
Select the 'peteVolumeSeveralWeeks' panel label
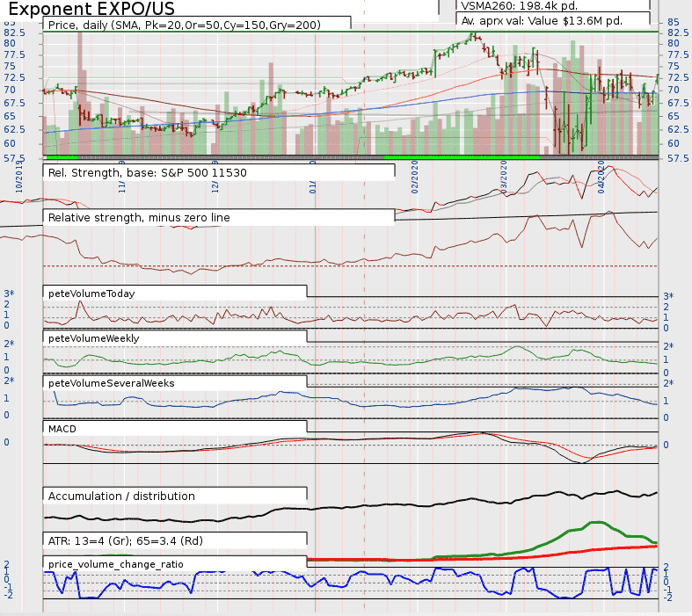click(x=111, y=384)
